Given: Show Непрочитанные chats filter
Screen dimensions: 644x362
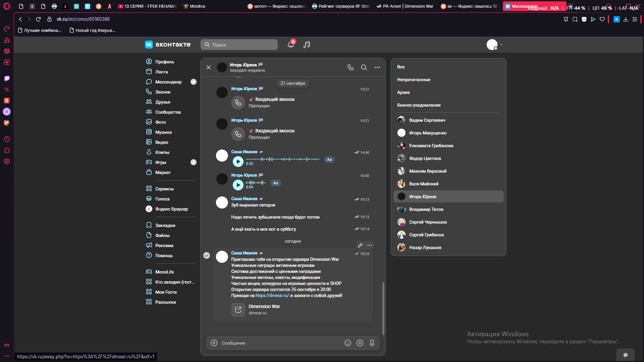Looking at the screenshot, I should [x=414, y=79].
